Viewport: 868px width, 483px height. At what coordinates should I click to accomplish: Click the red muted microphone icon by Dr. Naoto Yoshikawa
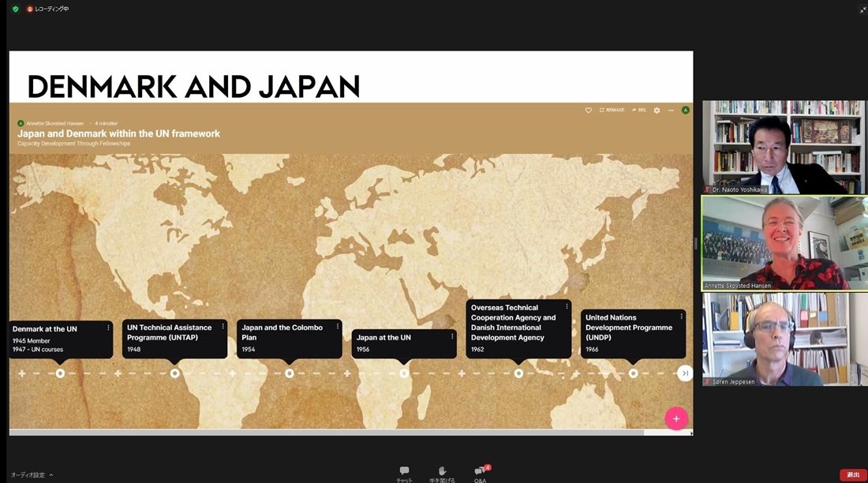(x=707, y=189)
